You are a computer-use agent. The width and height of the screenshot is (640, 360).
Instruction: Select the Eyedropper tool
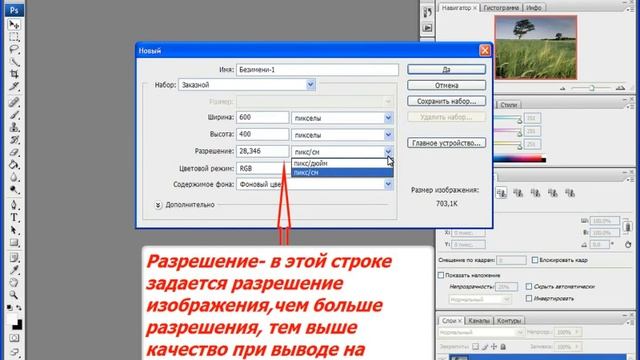[x=14, y=270]
